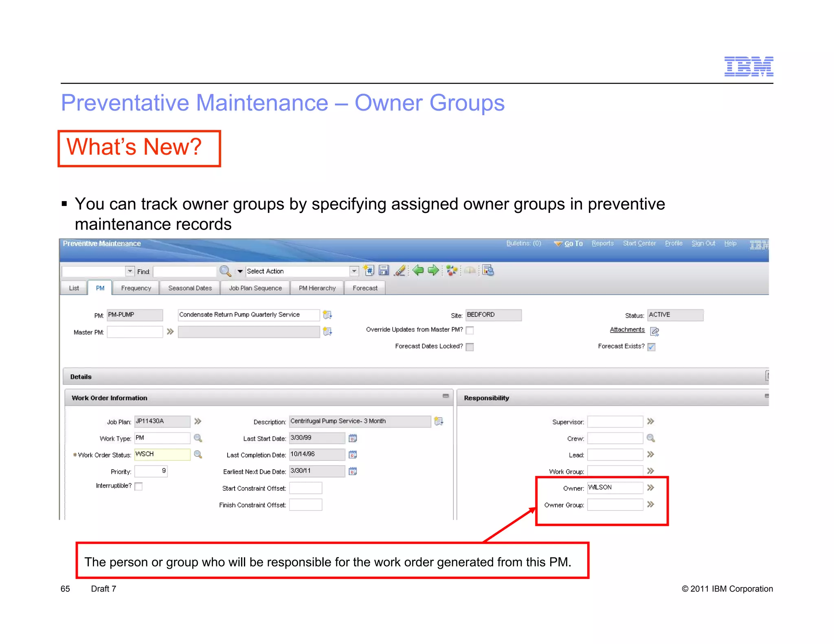Open the Select Action dropdown
834x644 pixels.
click(x=354, y=271)
